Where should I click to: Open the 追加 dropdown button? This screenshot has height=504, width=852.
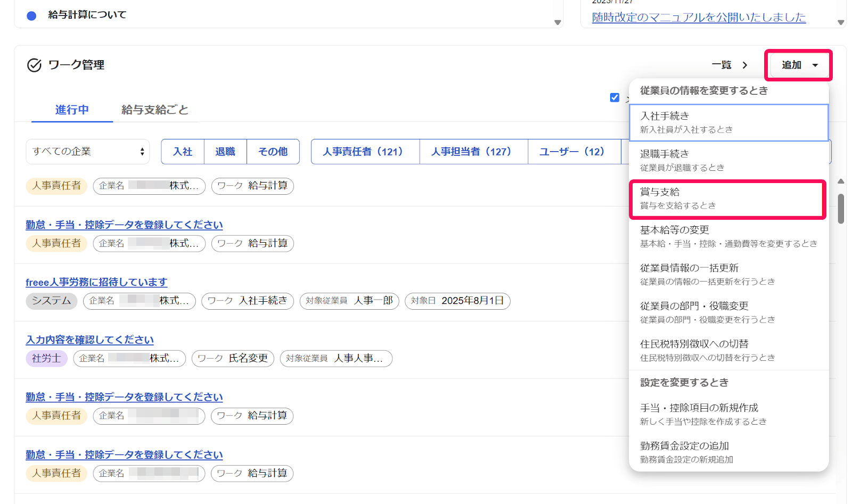(x=799, y=65)
